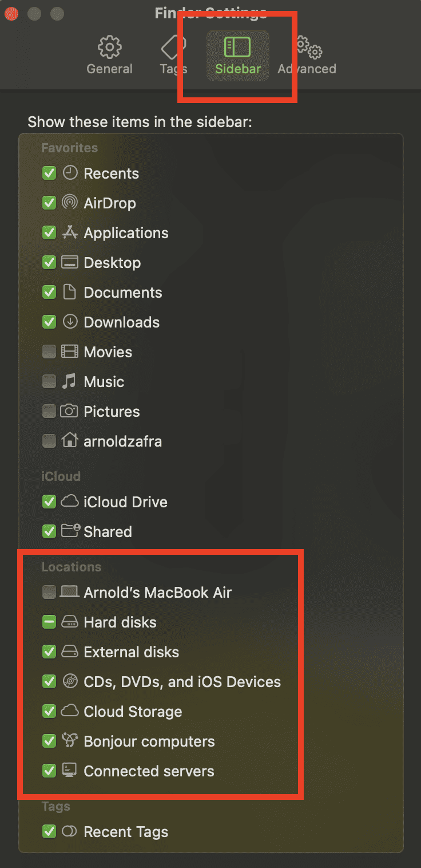Switch to the General tab
Viewport: 421px width, 868px height.
coord(109,54)
